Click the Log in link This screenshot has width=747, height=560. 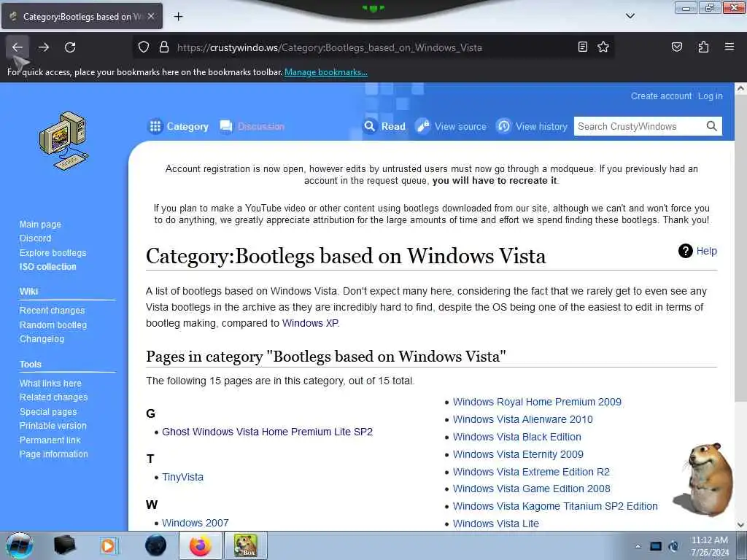click(710, 96)
